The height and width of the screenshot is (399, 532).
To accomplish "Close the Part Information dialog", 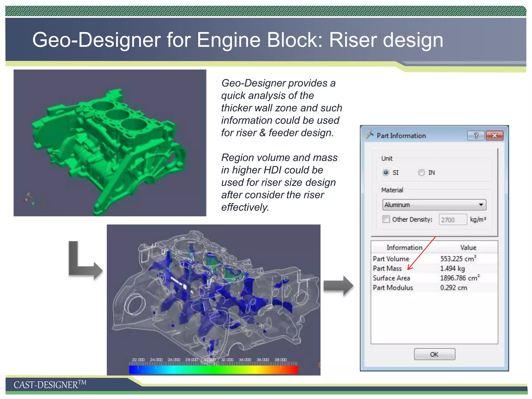I will [494, 135].
